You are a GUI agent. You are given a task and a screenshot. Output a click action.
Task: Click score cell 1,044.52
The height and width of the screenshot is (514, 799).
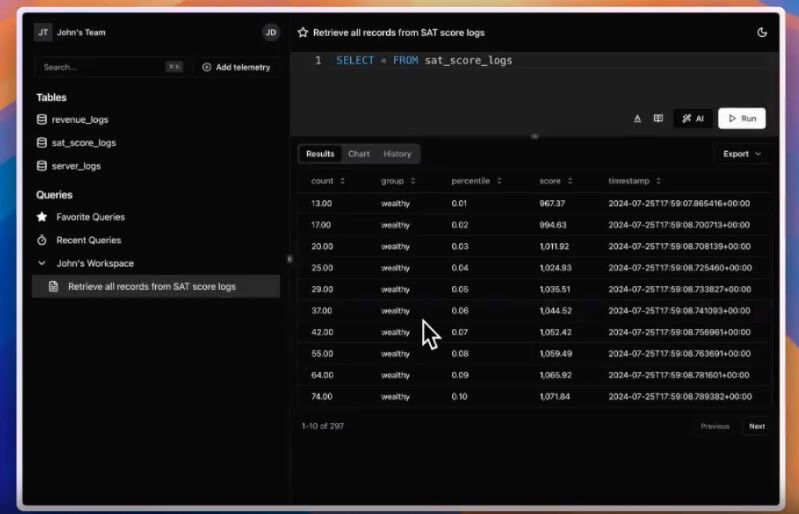555,311
